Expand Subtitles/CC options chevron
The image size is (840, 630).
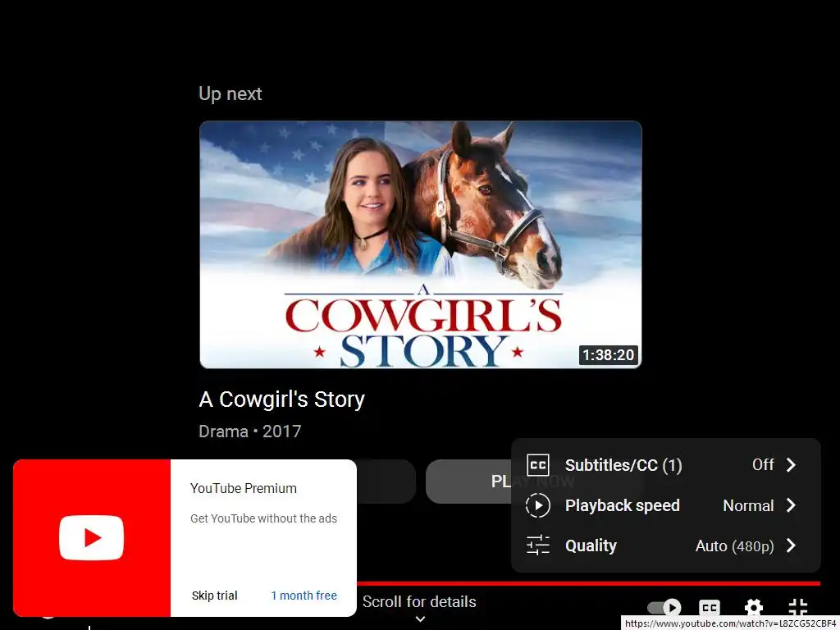pos(792,465)
